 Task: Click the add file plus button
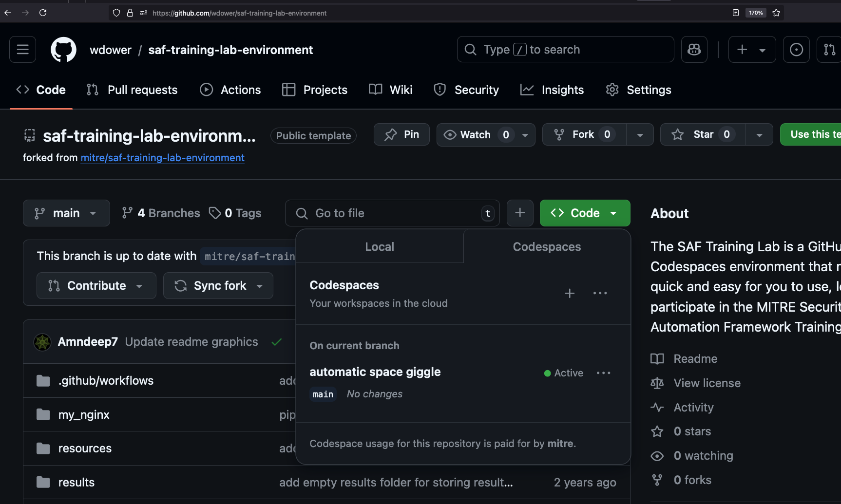(520, 213)
